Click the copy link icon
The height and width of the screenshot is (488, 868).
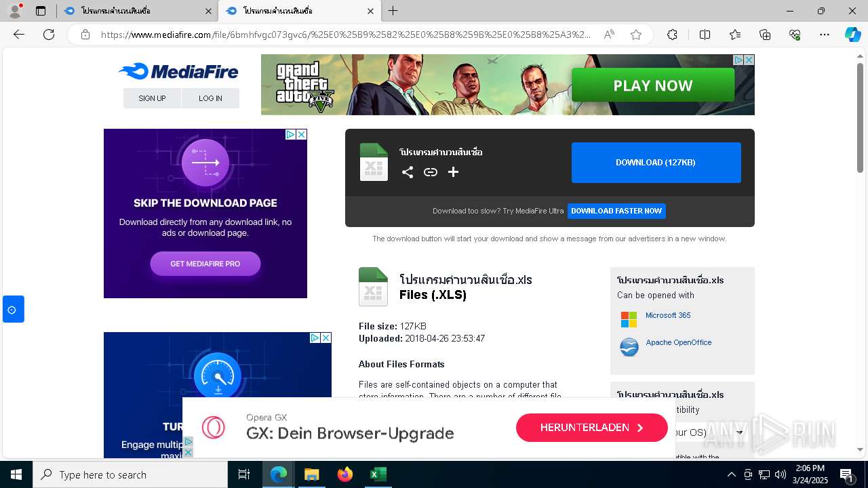431,172
